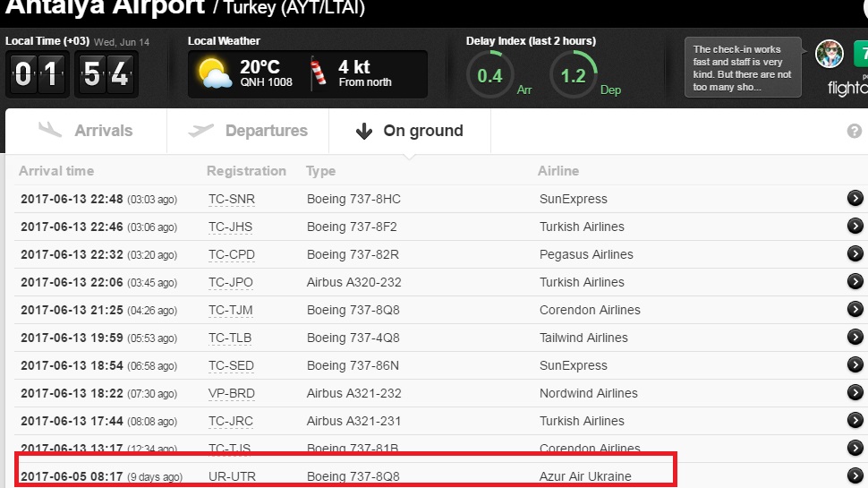Expand details arrow for UR-UTR Azur Air row
Image resolution: width=868 pixels, height=488 pixels.
point(855,476)
